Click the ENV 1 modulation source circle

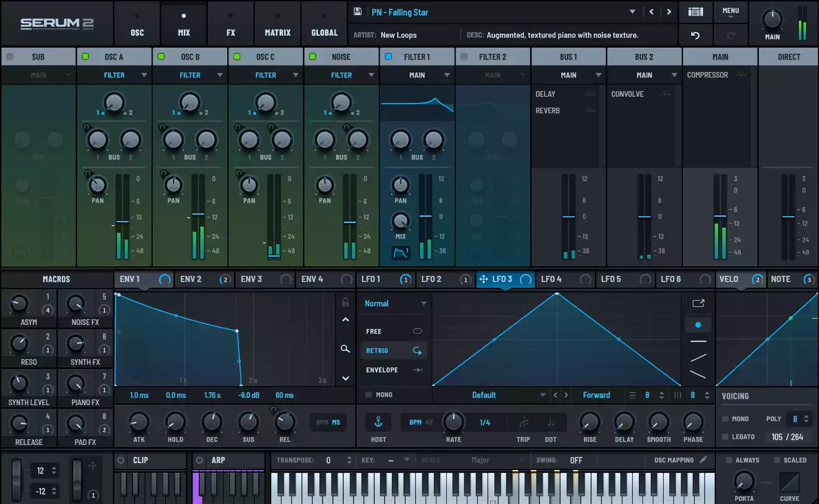(x=165, y=279)
